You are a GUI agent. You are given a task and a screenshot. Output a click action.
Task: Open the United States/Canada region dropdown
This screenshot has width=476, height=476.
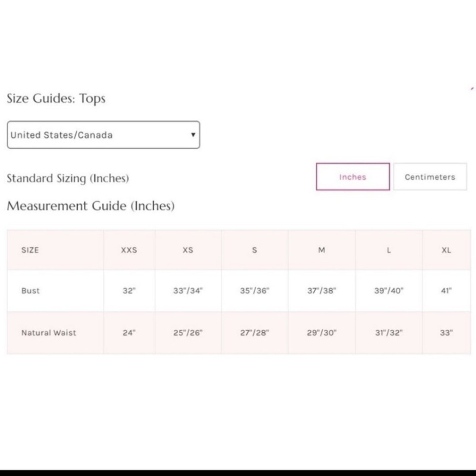click(104, 135)
